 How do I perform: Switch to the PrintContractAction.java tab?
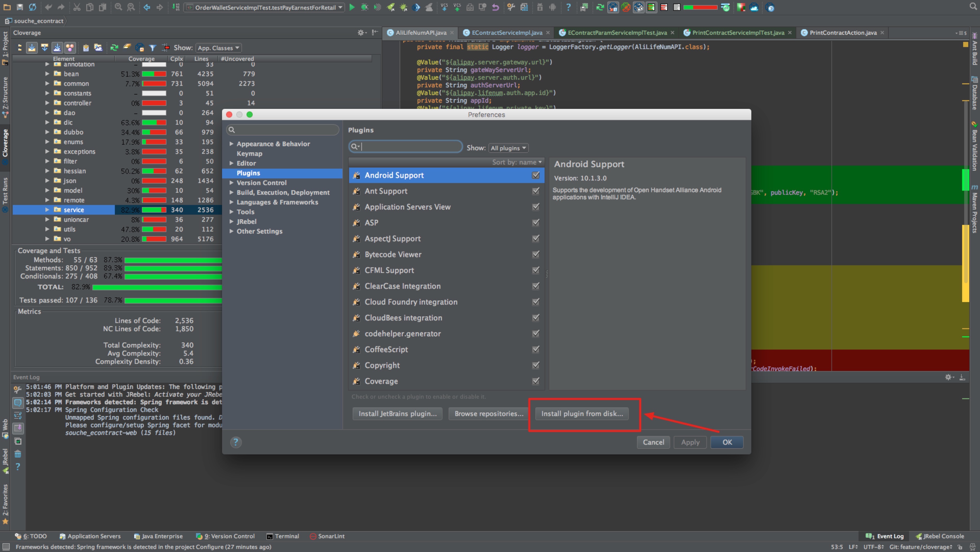[843, 33]
